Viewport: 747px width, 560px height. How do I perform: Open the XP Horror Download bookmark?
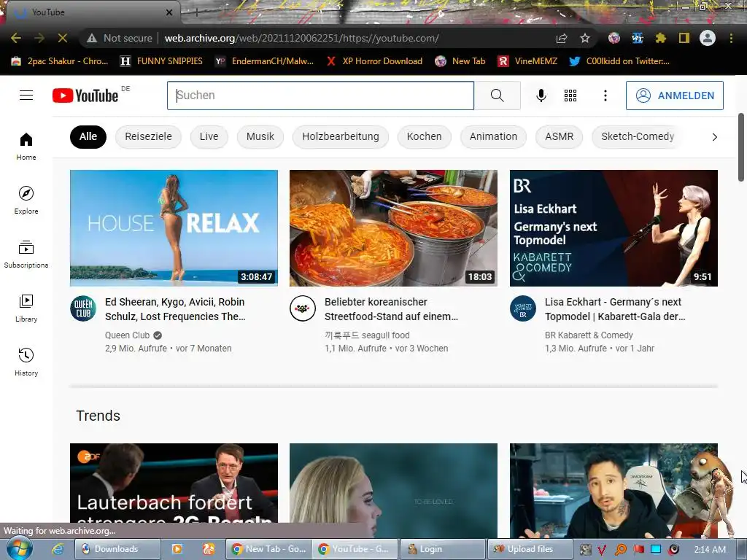point(374,61)
